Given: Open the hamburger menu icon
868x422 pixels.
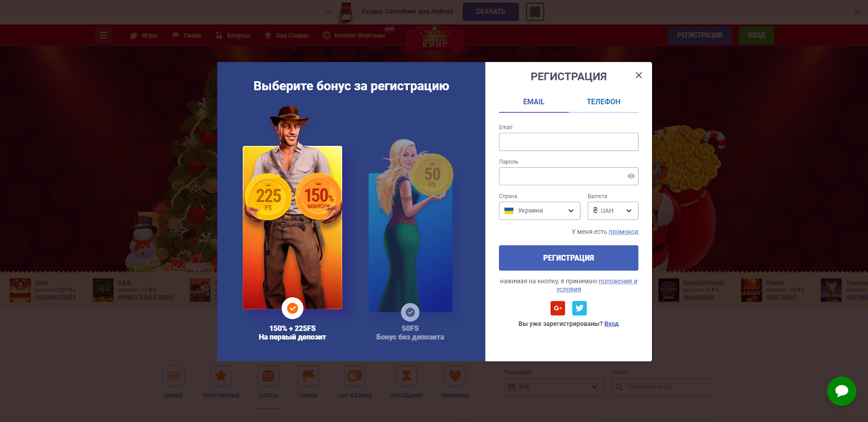Looking at the screenshot, I should (x=103, y=35).
